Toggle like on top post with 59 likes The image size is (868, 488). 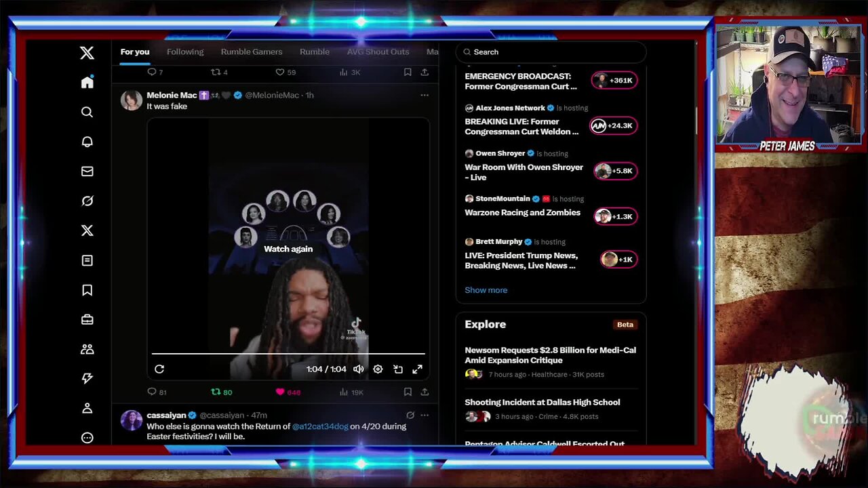285,72
